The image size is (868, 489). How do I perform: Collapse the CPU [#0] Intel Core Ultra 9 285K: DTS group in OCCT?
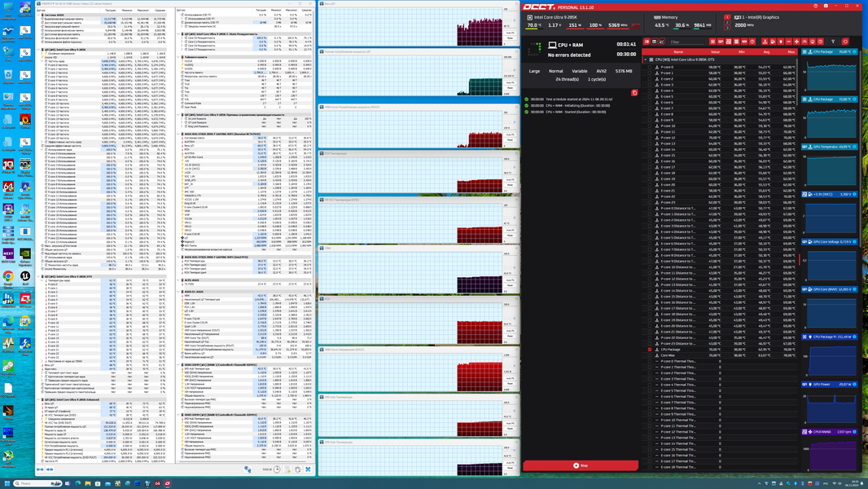pyautogui.click(x=646, y=59)
